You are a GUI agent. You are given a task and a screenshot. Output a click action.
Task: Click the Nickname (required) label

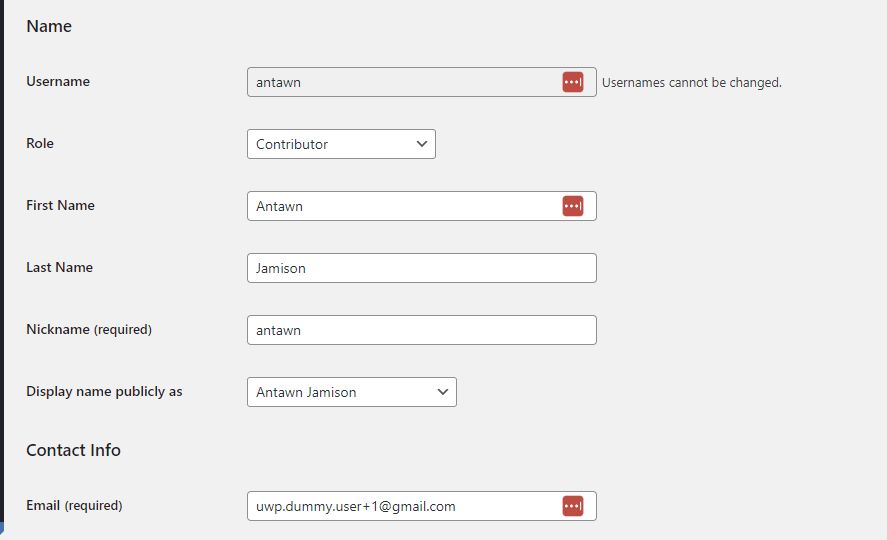[x=89, y=330]
